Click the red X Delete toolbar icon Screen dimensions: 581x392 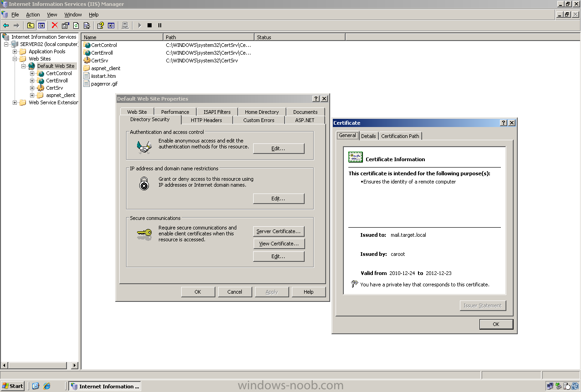[x=55, y=25]
